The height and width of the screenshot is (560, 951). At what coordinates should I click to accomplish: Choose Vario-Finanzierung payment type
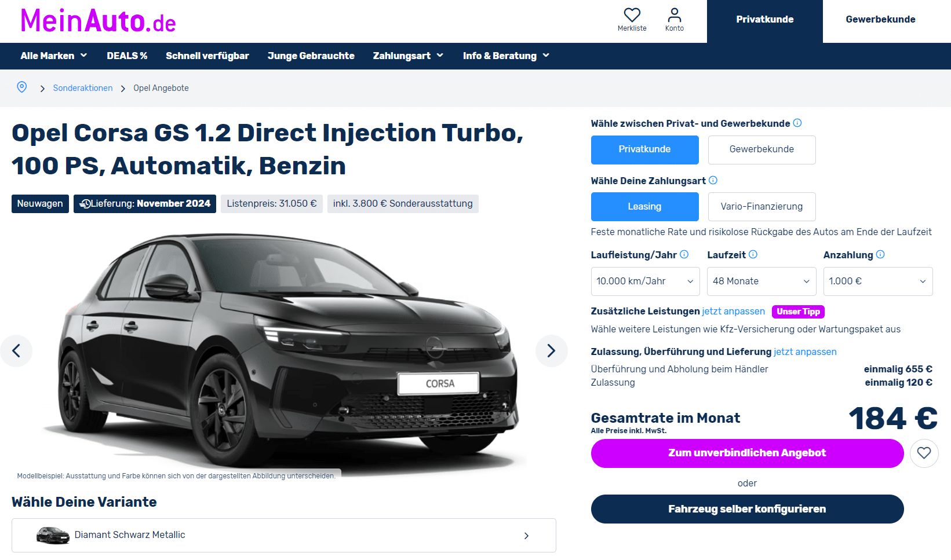(761, 207)
